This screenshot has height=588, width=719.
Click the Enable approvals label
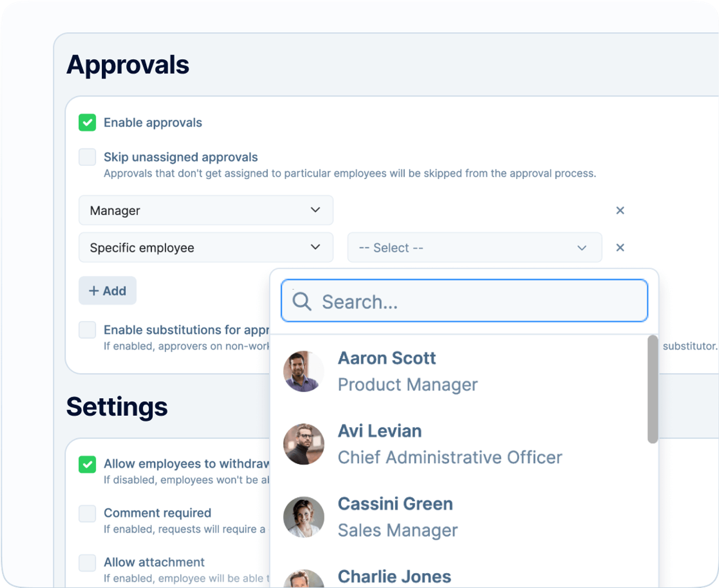click(153, 123)
